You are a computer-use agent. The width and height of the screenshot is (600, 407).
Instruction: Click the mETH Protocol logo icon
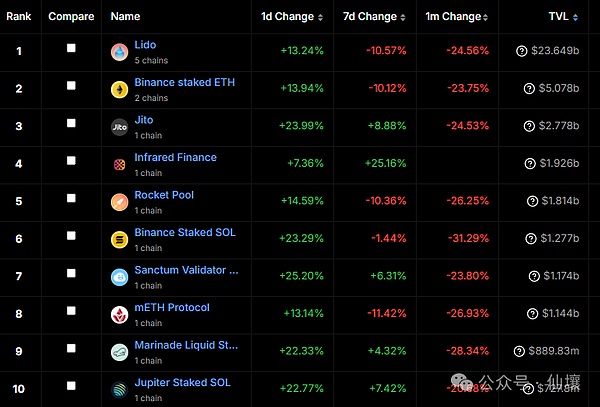coord(119,314)
